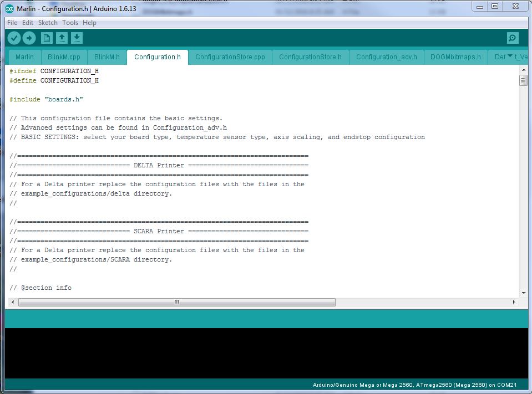Click the Verify checkmark button
532x394 pixels.
[14, 38]
